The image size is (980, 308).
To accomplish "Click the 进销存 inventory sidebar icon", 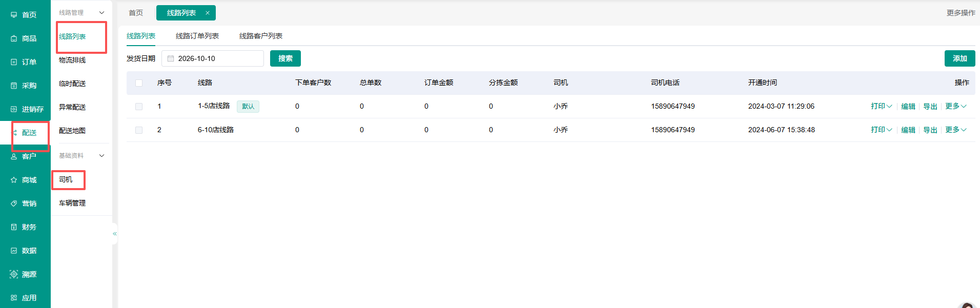I will pos(14,109).
